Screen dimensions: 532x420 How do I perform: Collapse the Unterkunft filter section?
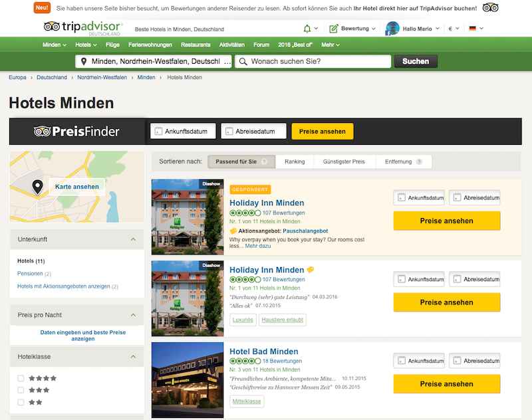[133, 239]
